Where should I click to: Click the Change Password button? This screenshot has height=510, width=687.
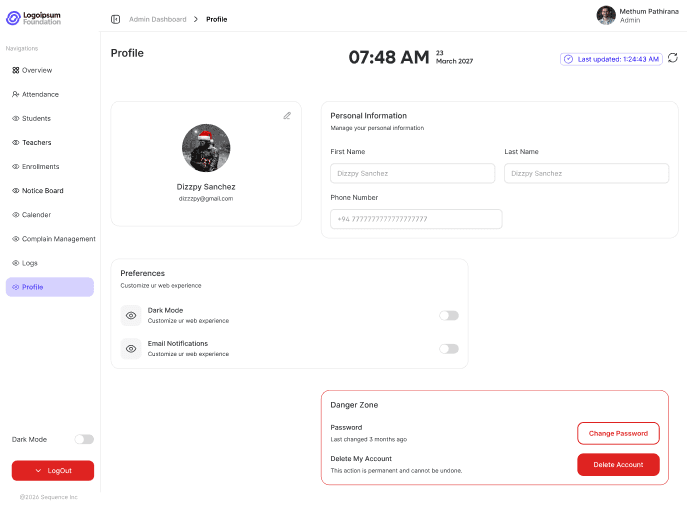point(618,433)
